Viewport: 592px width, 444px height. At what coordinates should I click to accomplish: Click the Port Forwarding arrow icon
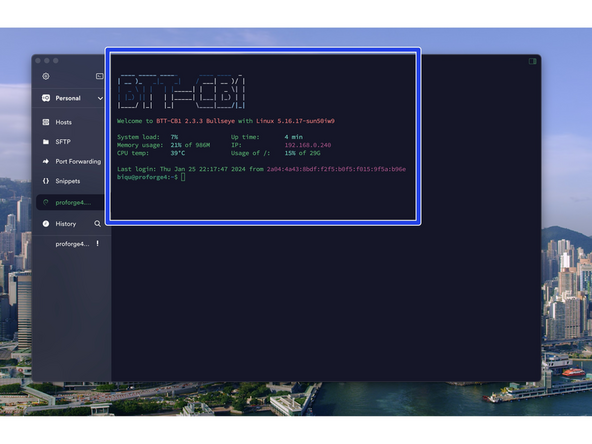46,162
